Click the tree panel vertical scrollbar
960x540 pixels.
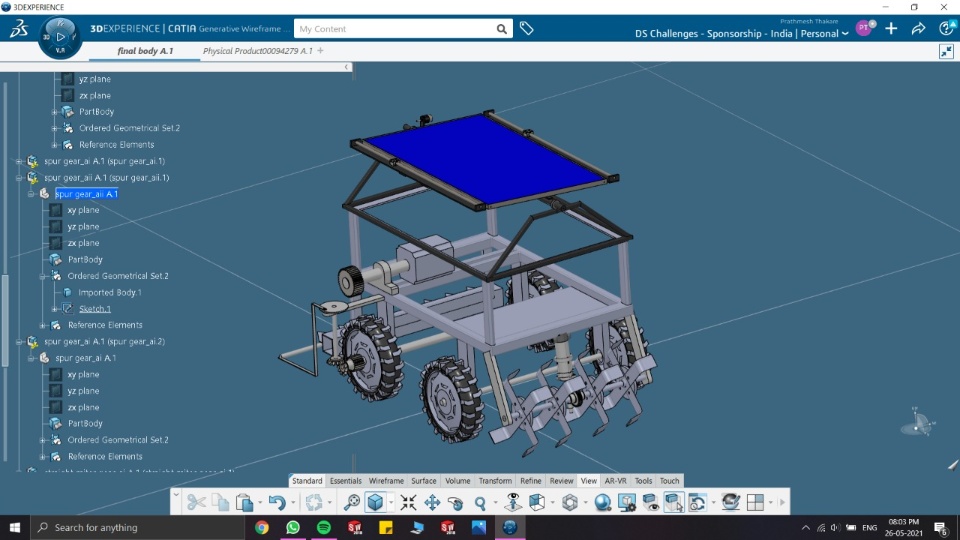(x=5, y=320)
